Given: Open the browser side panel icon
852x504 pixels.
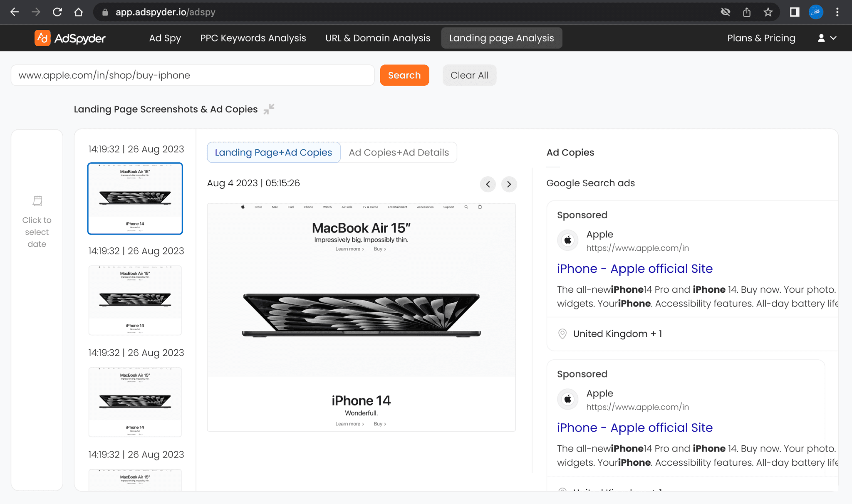Looking at the screenshot, I should [x=795, y=12].
